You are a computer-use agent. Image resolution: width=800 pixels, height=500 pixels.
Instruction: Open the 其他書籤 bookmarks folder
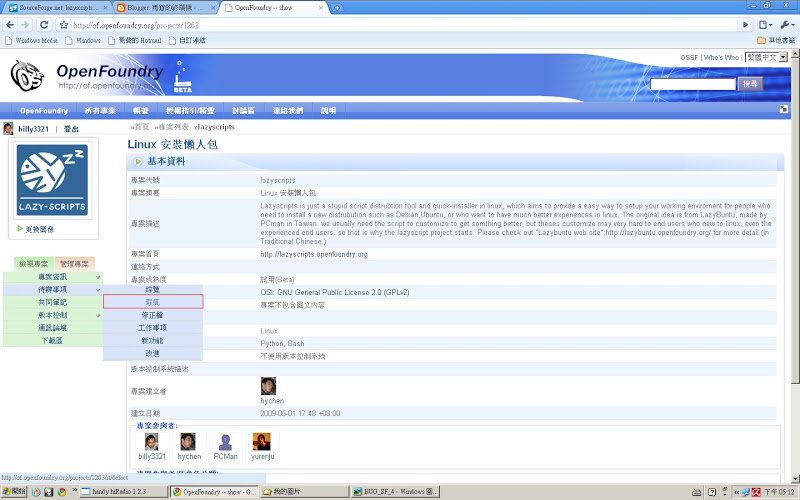coord(776,40)
